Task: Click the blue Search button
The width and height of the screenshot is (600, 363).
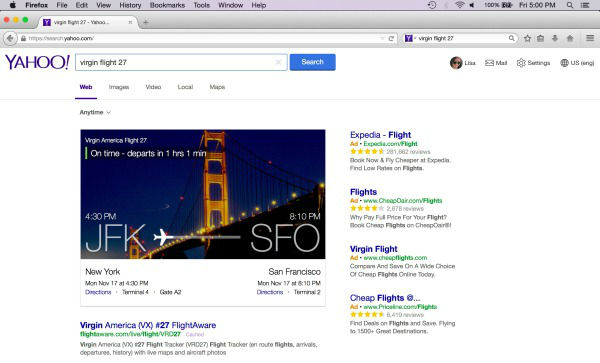Action: tap(313, 62)
